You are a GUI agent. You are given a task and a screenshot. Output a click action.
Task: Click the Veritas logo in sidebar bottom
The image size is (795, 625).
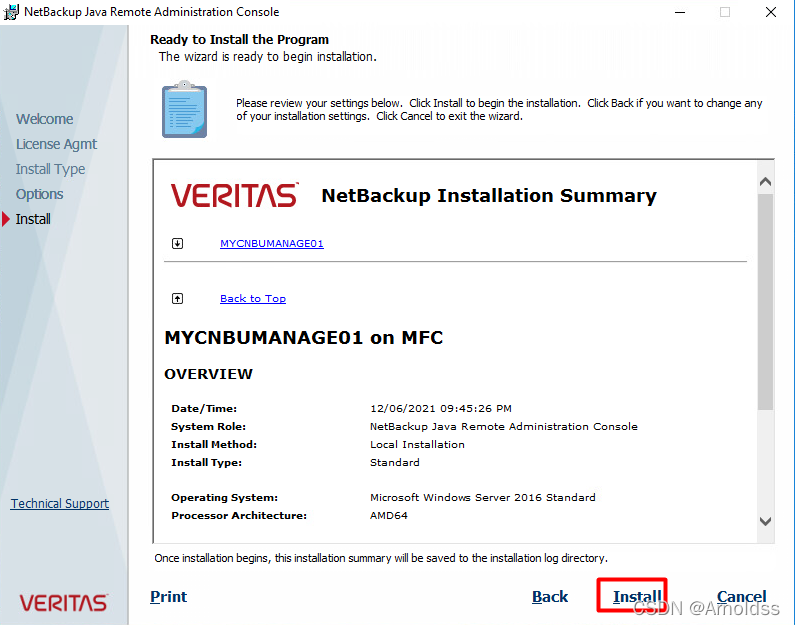tap(63, 603)
